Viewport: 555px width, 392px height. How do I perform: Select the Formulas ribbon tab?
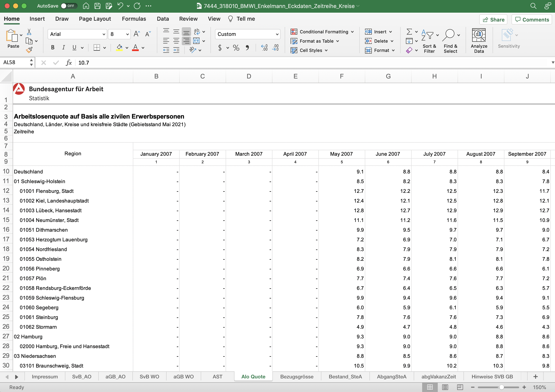(133, 19)
